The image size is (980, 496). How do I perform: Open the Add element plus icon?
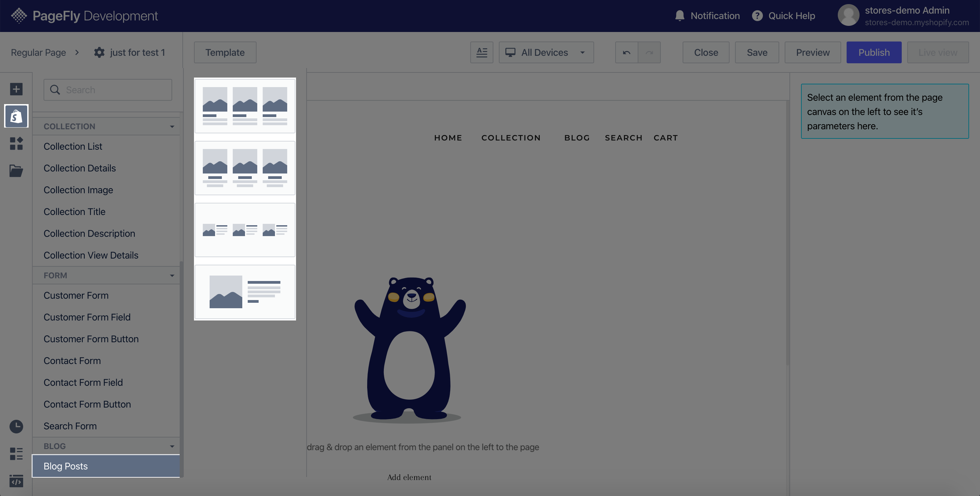tap(16, 89)
